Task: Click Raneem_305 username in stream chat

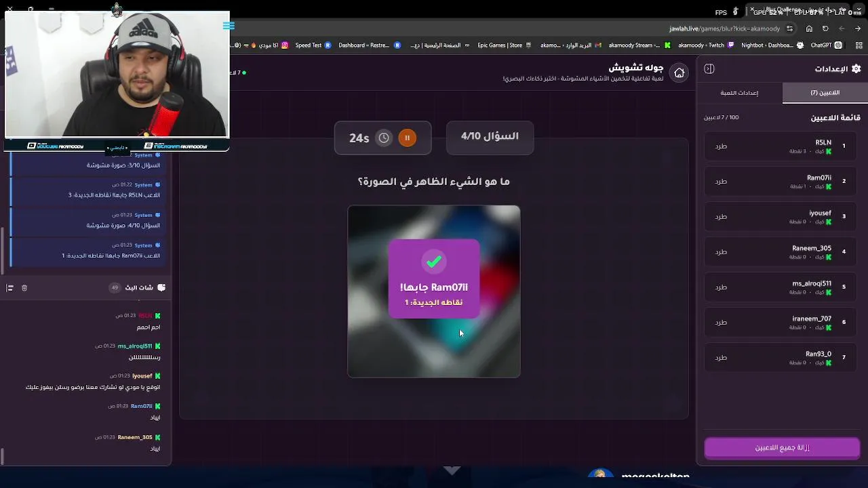Action: point(135,438)
